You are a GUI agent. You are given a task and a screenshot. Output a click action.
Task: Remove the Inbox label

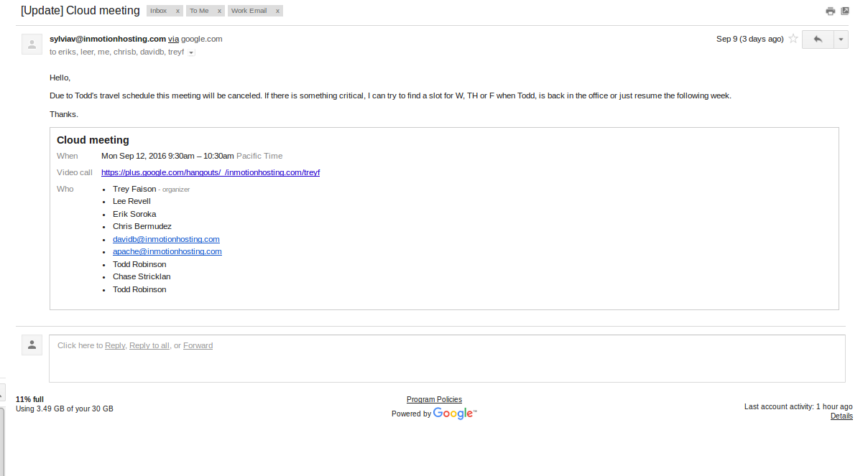(x=177, y=11)
